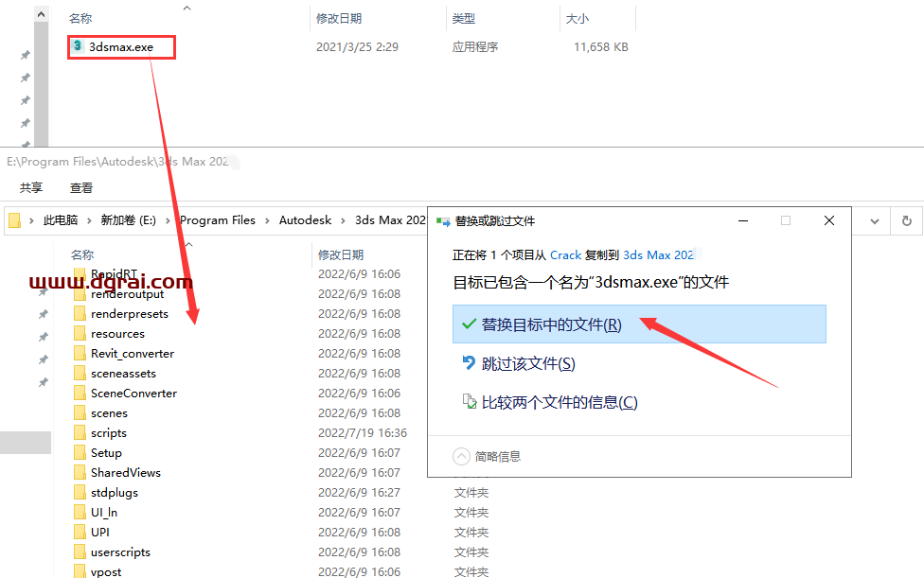924x578 pixels.
Task: Click the Crack source folder link
Action: point(565,254)
